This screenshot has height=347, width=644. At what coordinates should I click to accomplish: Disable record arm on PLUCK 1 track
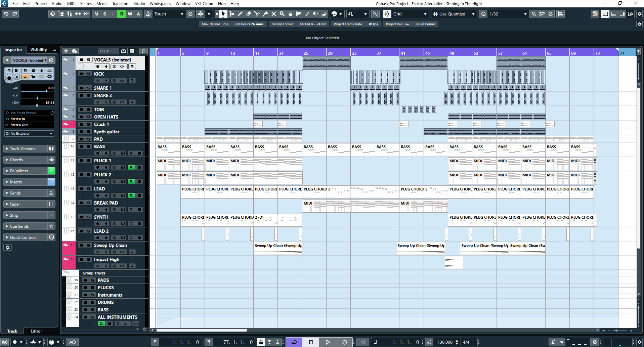pyautogui.click(x=131, y=167)
